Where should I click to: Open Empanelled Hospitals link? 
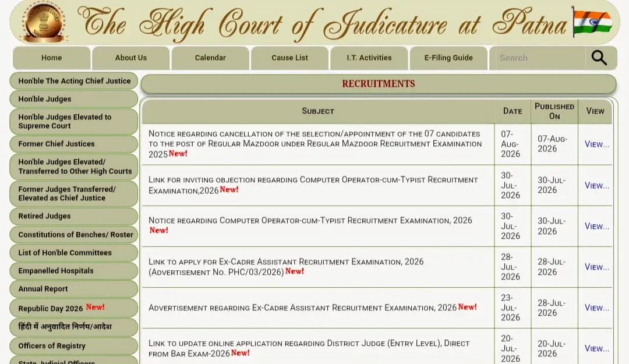coord(74,270)
